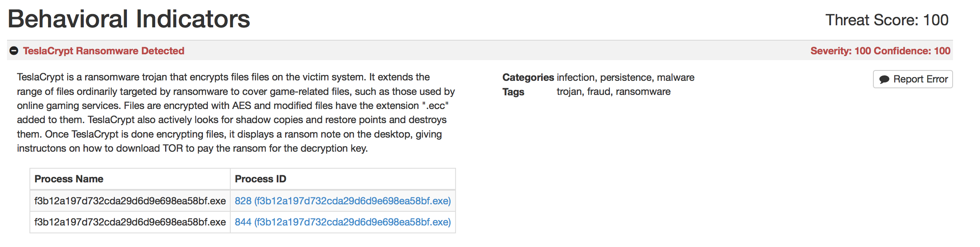Open process 828 link

[x=342, y=201]
